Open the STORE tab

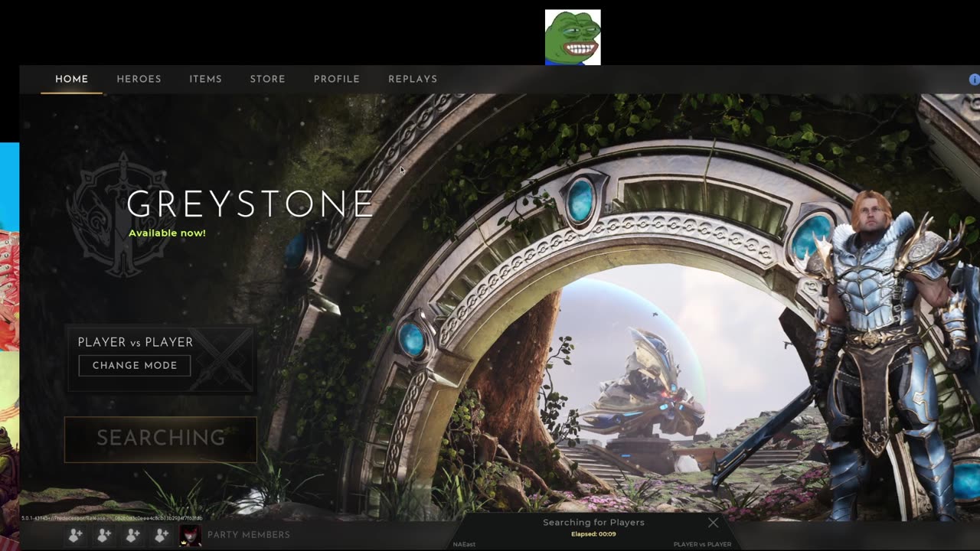267,79
